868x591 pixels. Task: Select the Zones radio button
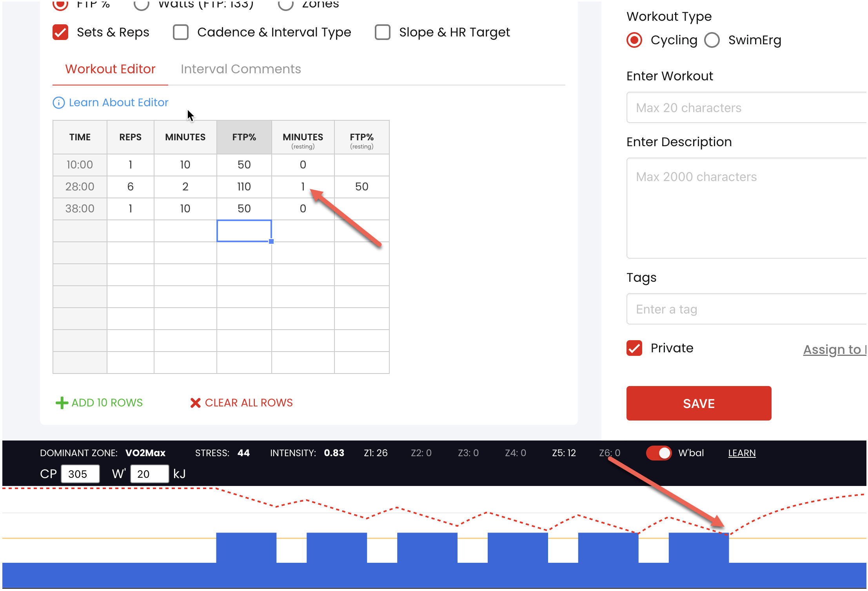(x=285, y=5)
